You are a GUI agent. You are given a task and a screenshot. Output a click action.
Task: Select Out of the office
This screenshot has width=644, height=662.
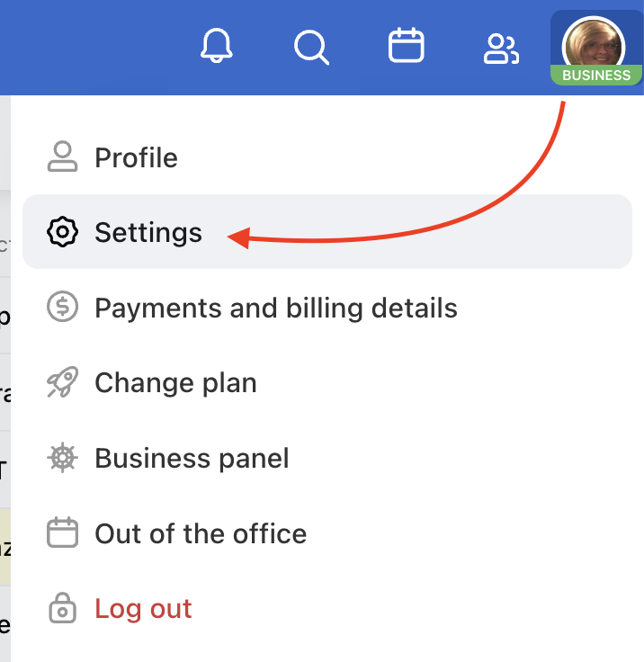(x=201, y=533)
